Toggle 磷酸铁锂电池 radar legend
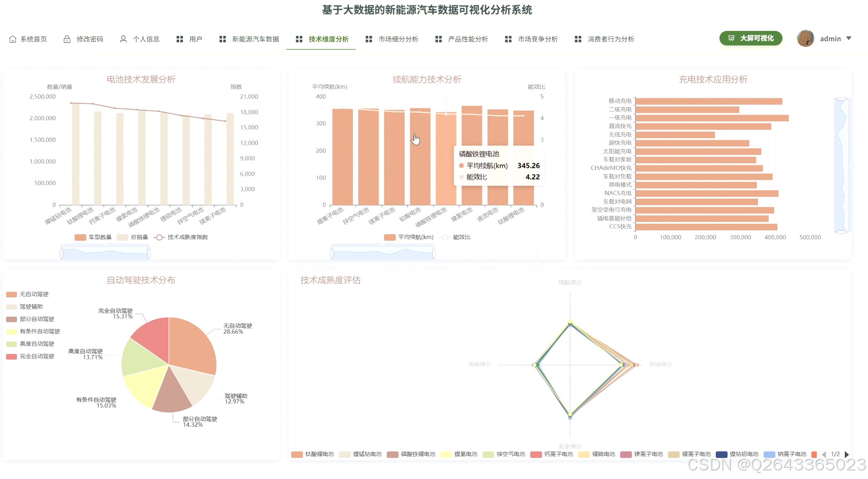Viewport: 868px width, 479px height. 411,454
